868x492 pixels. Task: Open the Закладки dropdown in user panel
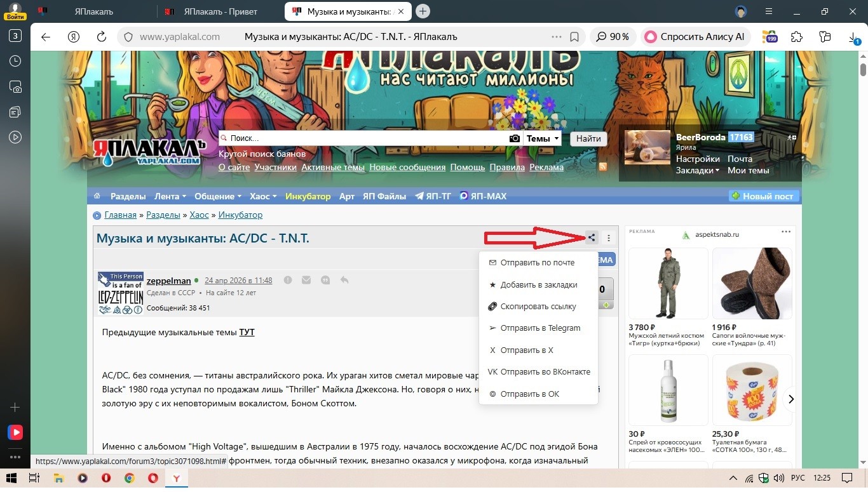[x=697, y=170]
